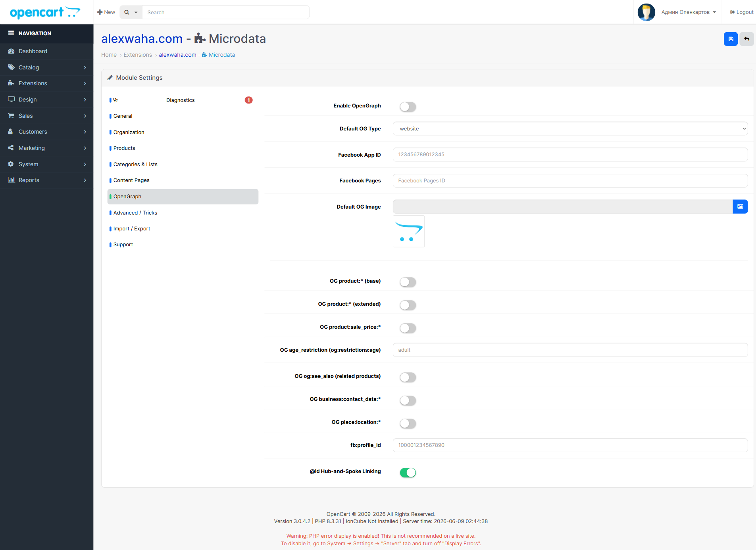Screen dimensions: 756x550
Task: Click the Catalog tags icon
Action: pyautogui.click(x=11, y=67)
